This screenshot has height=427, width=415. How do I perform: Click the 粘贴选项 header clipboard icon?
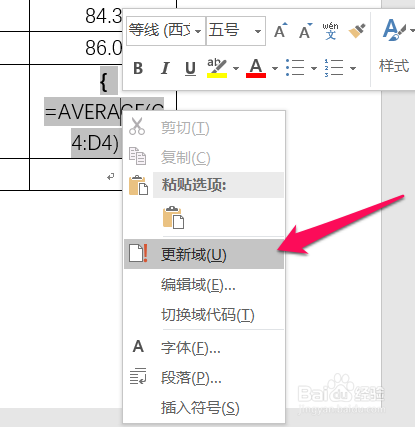point(138,185)
